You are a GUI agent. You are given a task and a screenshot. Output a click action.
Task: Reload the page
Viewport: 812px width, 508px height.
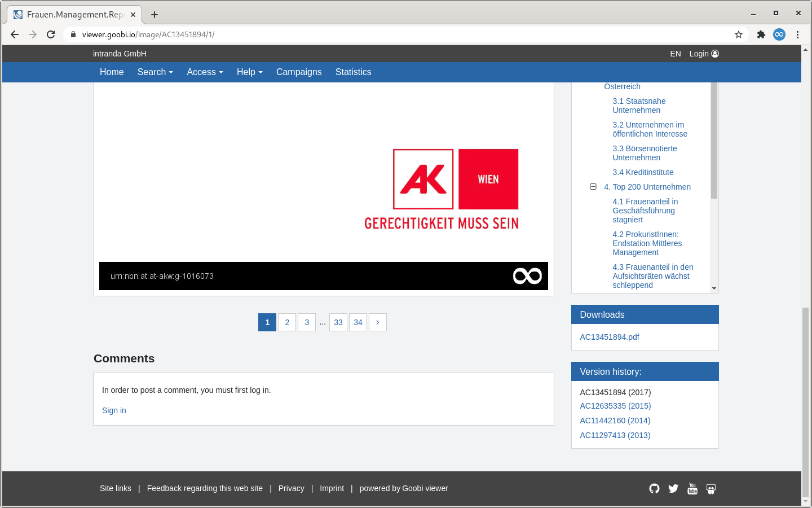(51, 34)
